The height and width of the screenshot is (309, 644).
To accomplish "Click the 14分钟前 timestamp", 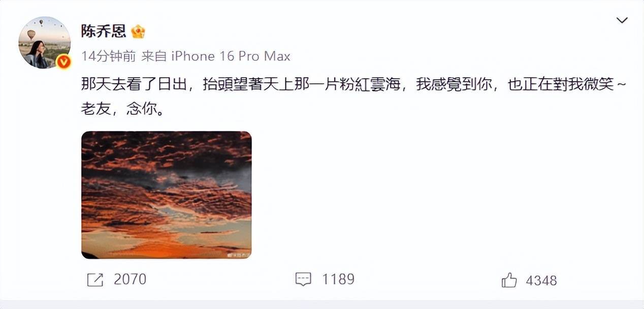I will point(108,56).
